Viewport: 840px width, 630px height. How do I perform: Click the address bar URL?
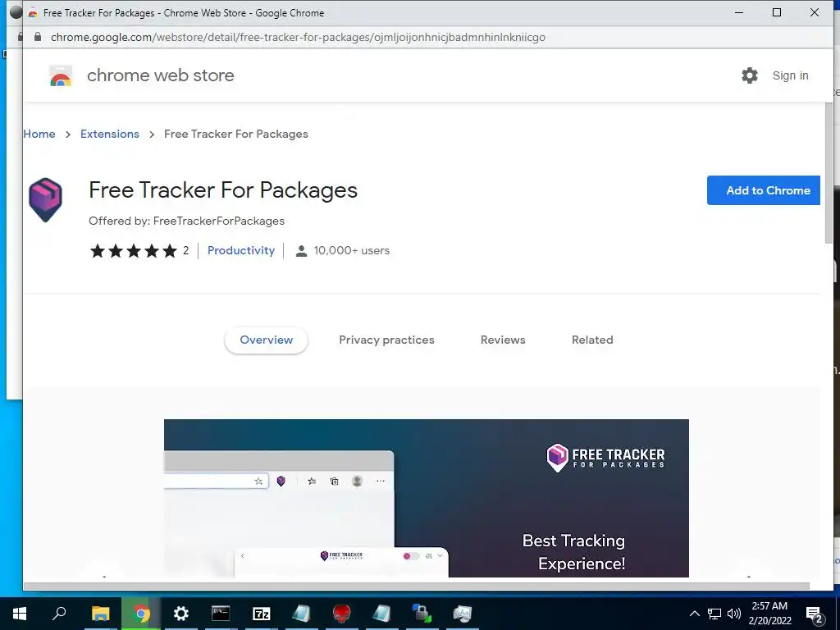[298, 37]
